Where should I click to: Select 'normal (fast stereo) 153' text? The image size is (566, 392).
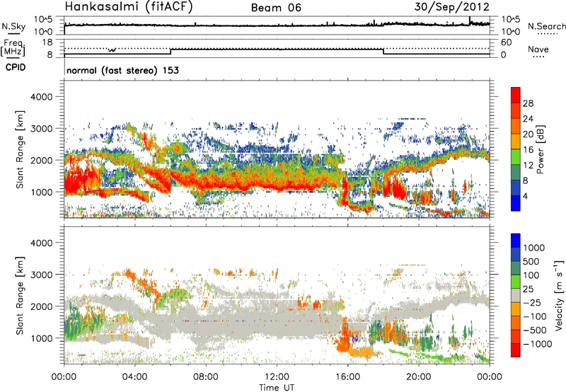pyautogui.click(x=122, y=70)
